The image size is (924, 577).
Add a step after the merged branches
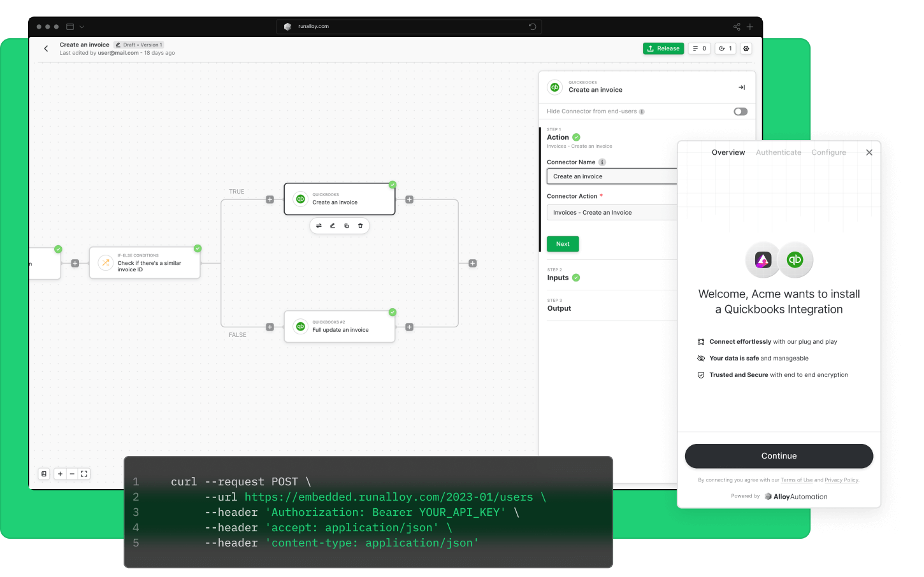[x=472, y=263]
